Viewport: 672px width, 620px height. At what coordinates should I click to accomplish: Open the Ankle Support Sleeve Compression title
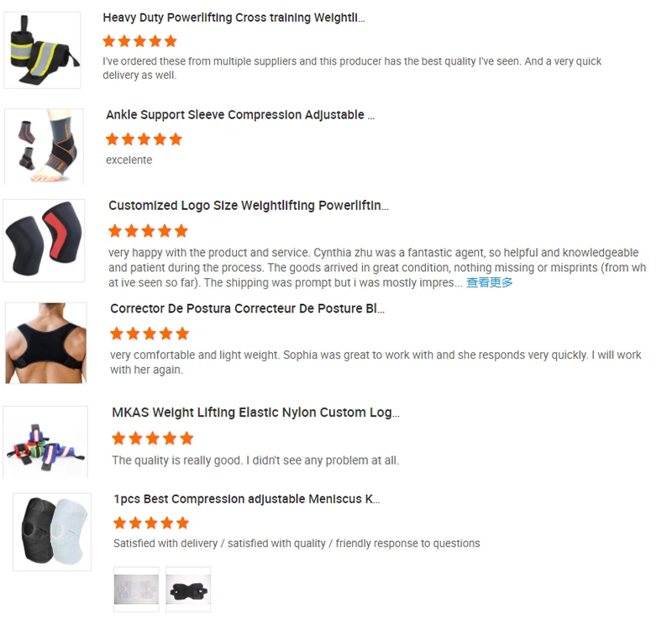coord(240,115)
